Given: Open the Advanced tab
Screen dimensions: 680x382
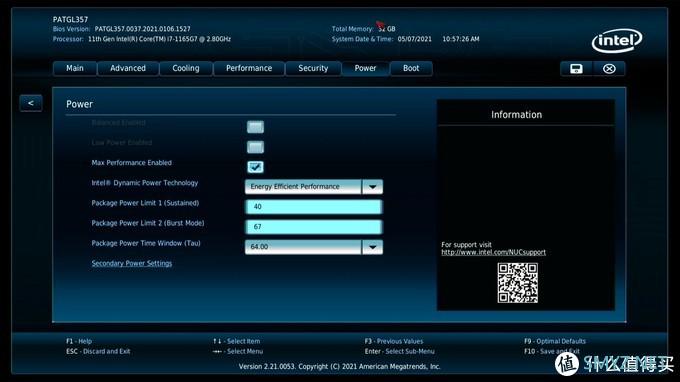Looking at the screenshot, I should 128,69.
